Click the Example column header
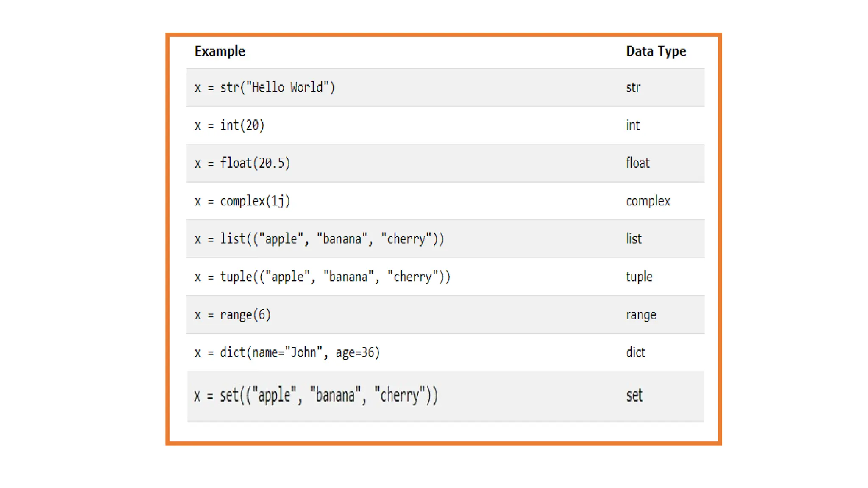 point(220,51)
